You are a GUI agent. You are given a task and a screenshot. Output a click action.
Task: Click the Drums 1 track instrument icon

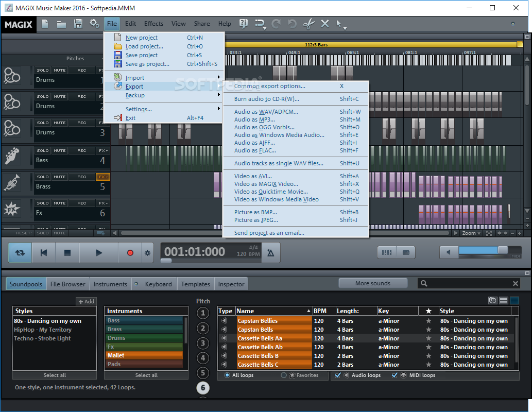[12, 76]
